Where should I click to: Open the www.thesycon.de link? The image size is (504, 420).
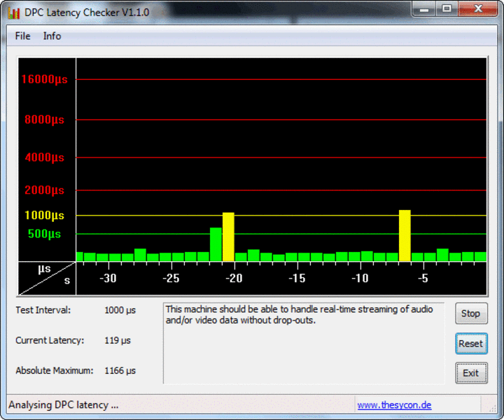[x=394, y=405]
